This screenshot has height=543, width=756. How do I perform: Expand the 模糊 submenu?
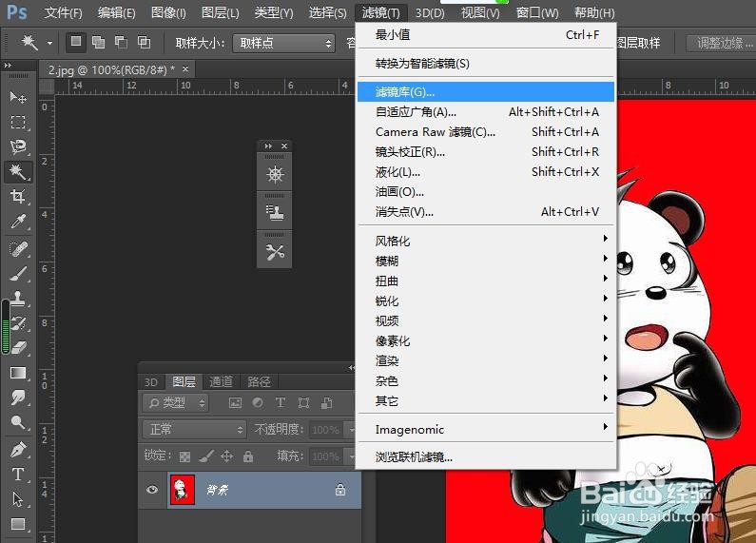point(486,261)
